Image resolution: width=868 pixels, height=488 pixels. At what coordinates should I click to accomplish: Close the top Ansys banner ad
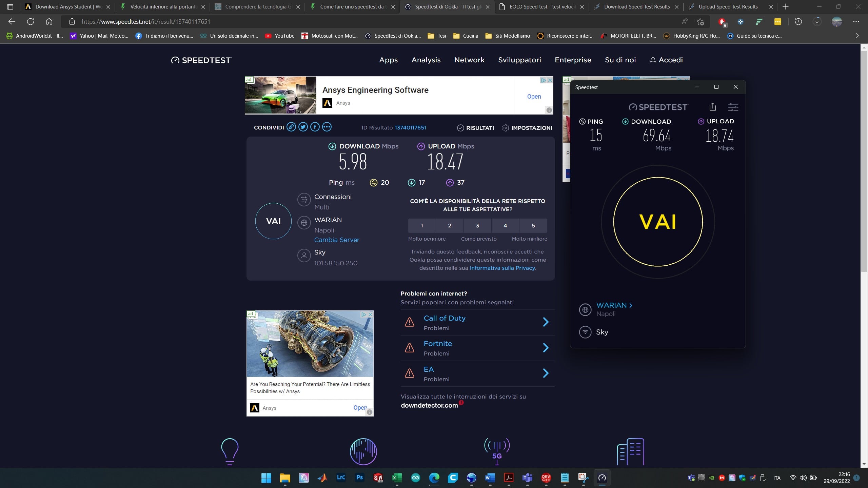click(550, 80)
